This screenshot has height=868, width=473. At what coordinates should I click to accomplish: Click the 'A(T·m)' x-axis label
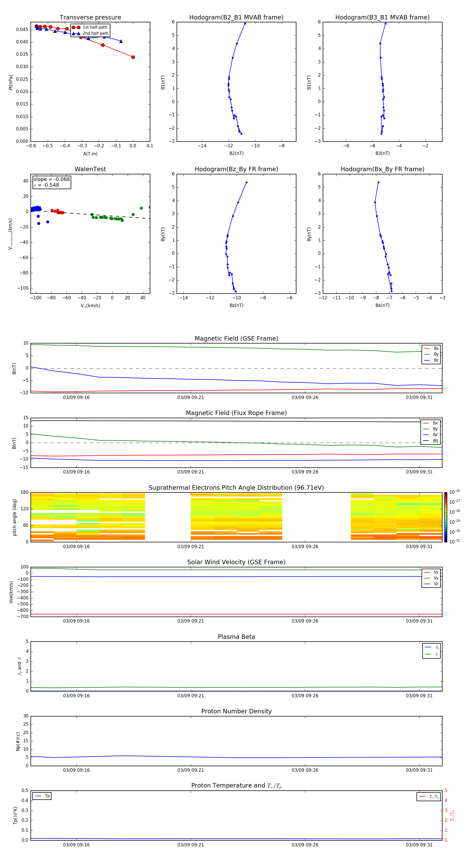90,154
